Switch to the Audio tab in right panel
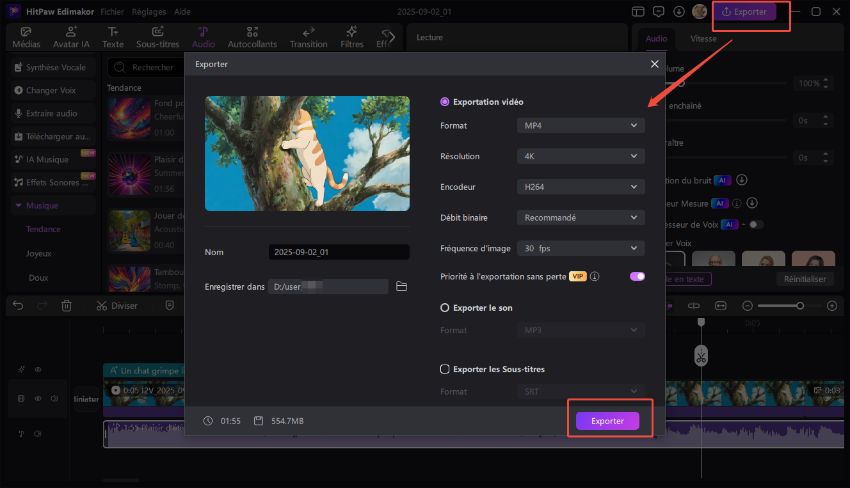850x488 pixels. (x=656, y=38)
